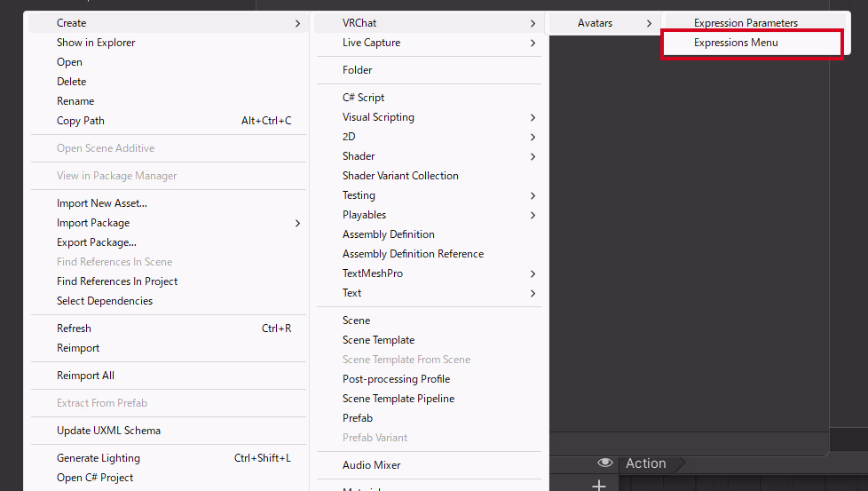The image size is (868, 491).
Task: Click the arrow beside Import Package
Action: pyautogui.click(x=298, y=224)
